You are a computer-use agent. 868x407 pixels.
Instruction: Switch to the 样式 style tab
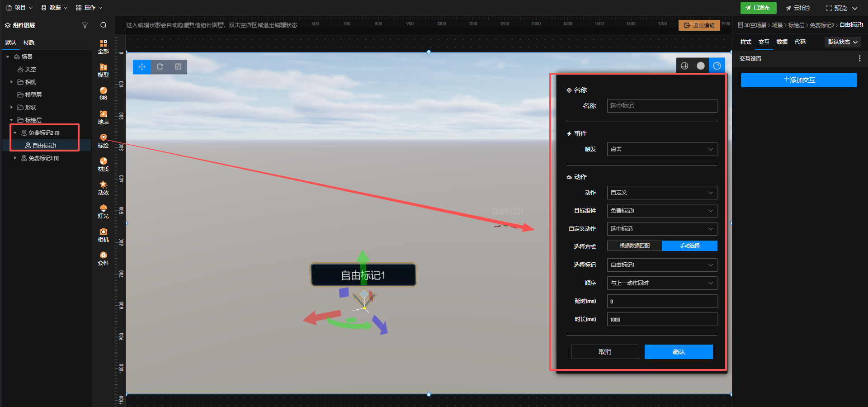(745, 42)
